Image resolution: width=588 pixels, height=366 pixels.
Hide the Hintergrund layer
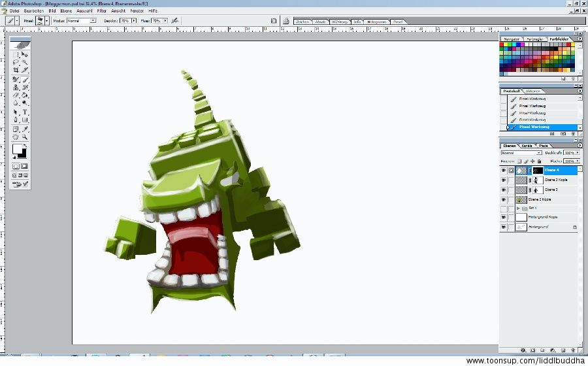click(504, 227)
